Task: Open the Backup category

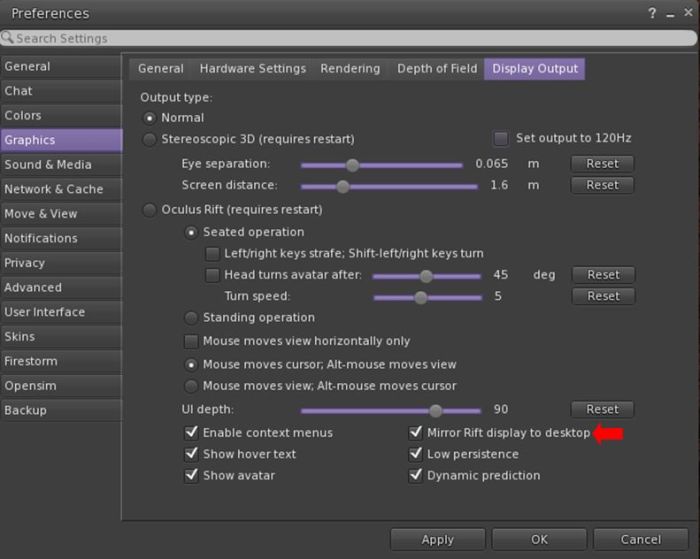Action: 61,410
